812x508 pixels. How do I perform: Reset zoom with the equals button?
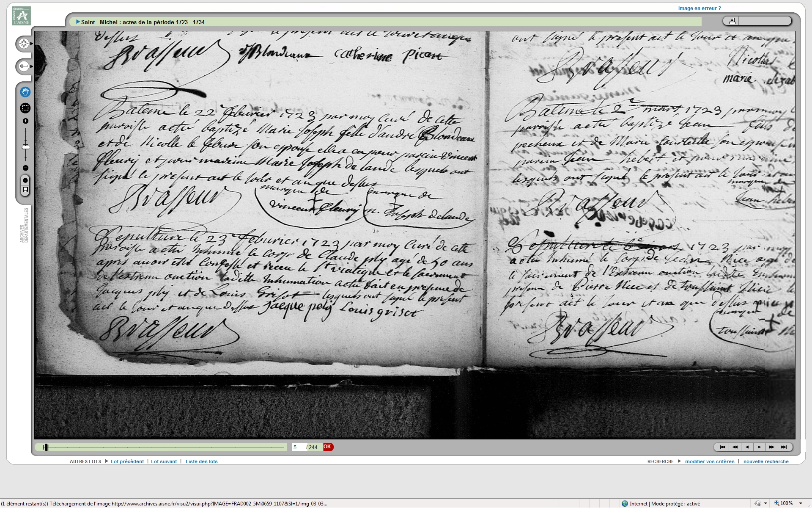[25, 181]
